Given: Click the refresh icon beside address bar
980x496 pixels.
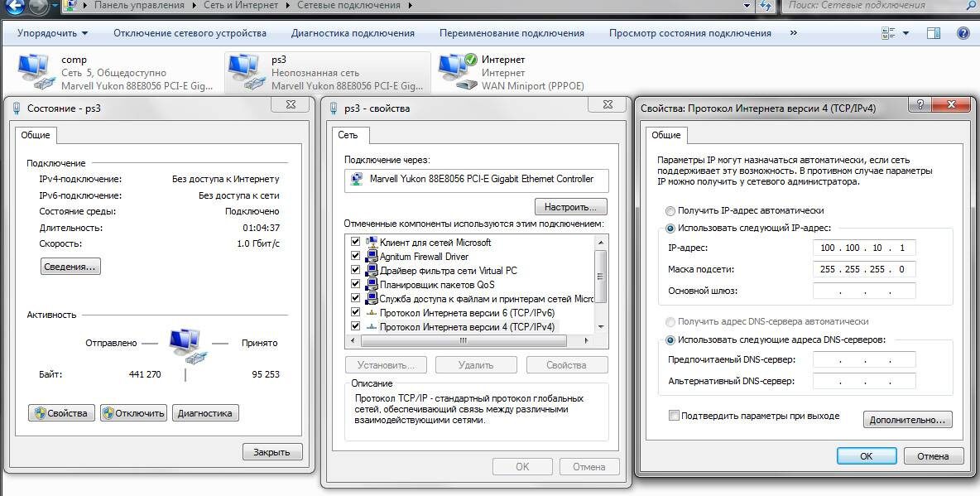Looking at the screenshot, I should tap(766, 6).
